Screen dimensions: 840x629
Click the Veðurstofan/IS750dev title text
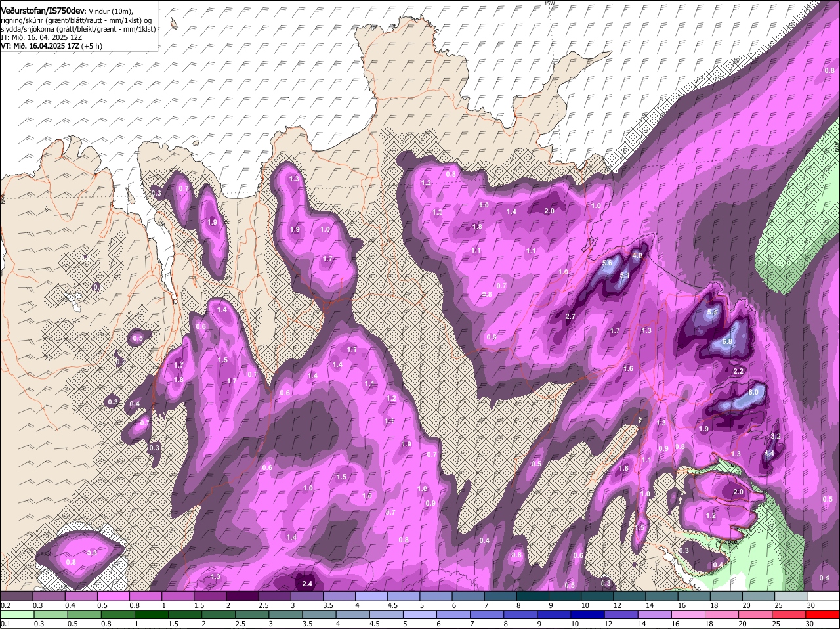[43, 11]
